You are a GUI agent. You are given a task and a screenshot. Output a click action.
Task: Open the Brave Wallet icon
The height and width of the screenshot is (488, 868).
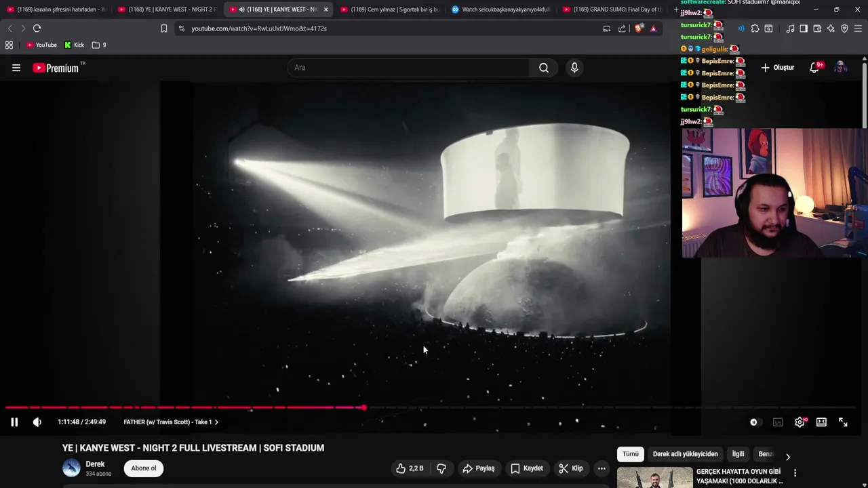point(817,28)
